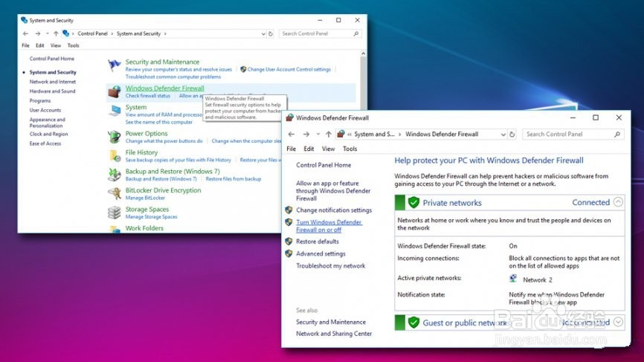Click the Network 2 icon

point(513,279)
